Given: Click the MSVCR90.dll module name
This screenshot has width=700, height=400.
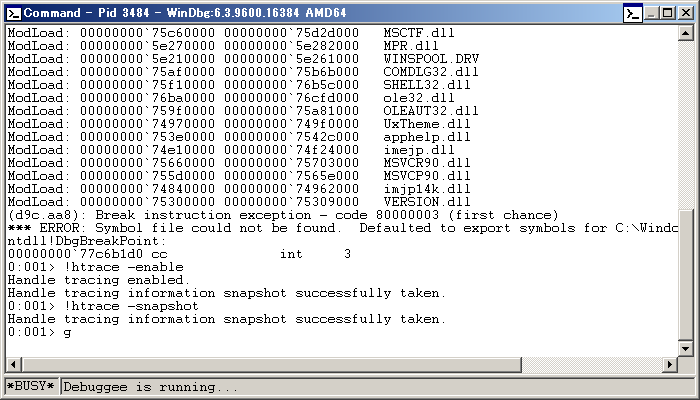Looking at the screenshot, I should click(427, 162).
